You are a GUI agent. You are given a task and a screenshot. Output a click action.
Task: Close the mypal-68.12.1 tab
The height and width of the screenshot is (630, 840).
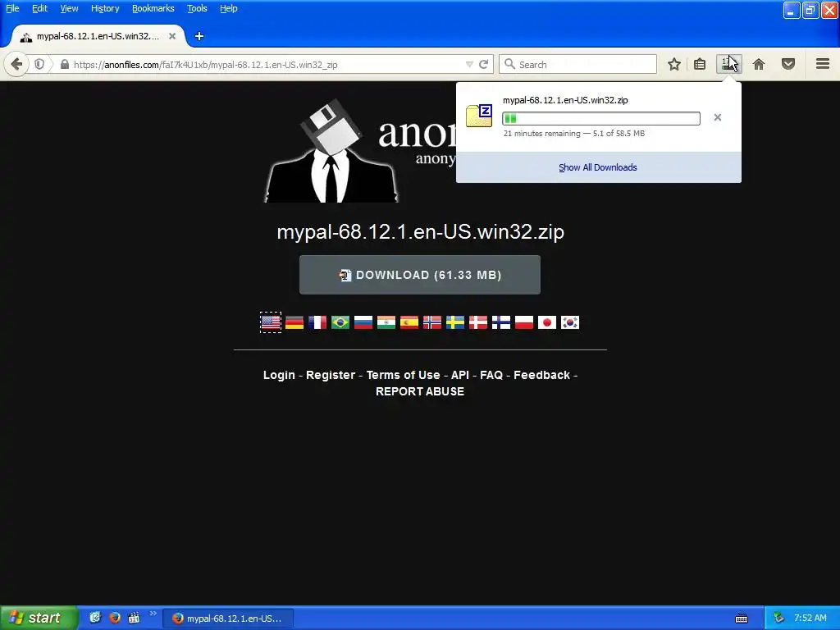(x=172, y=36)
